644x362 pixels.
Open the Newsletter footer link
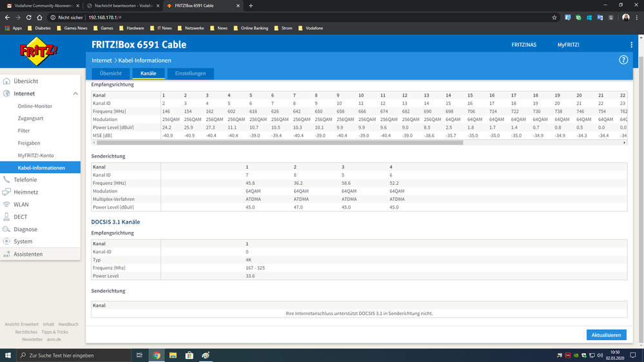(32, 339)
